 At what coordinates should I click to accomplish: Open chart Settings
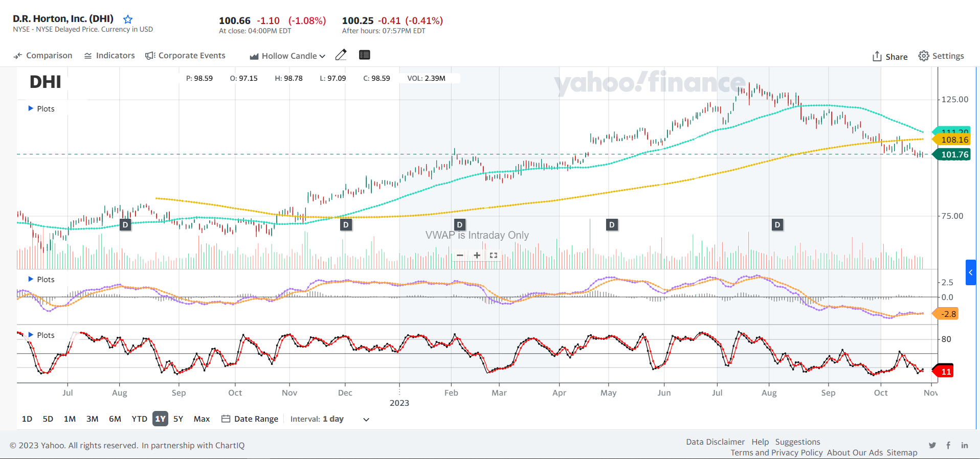[x=941, y=56]
